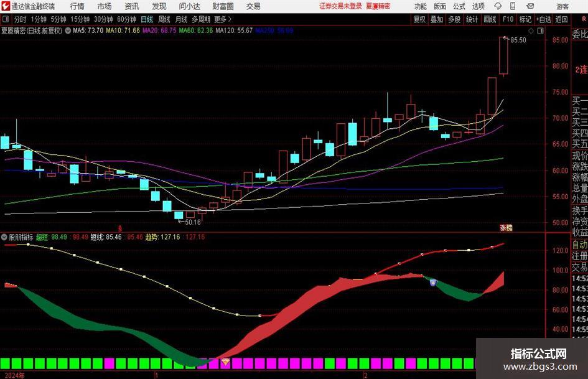Open the 发现 menu
The image size is (588, 379).
pyautogui.click(x=159, y=6)
